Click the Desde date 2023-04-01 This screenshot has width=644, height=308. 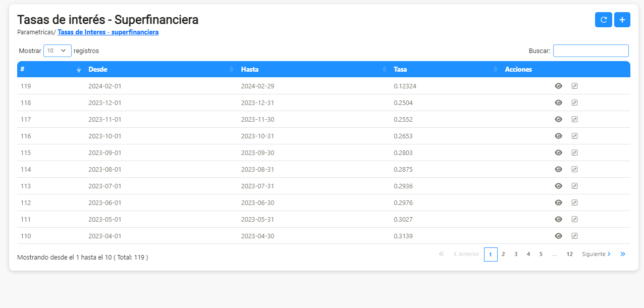click(x=105, y=236)
